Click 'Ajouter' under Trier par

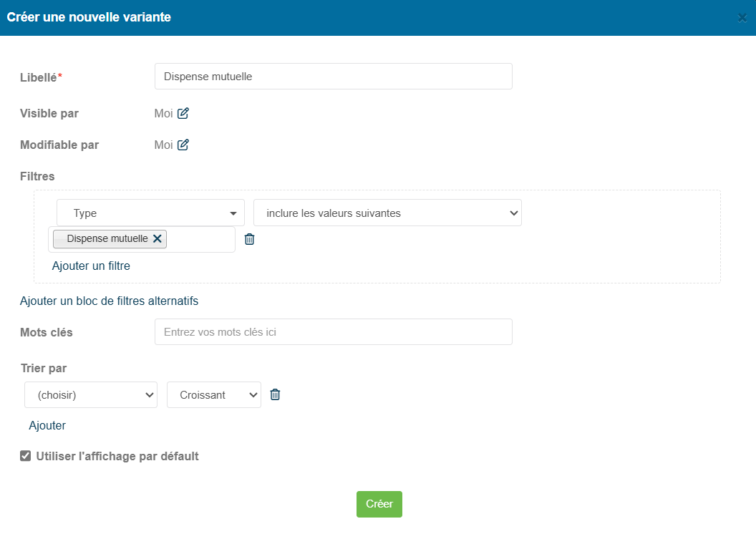(x=47, y=425)
